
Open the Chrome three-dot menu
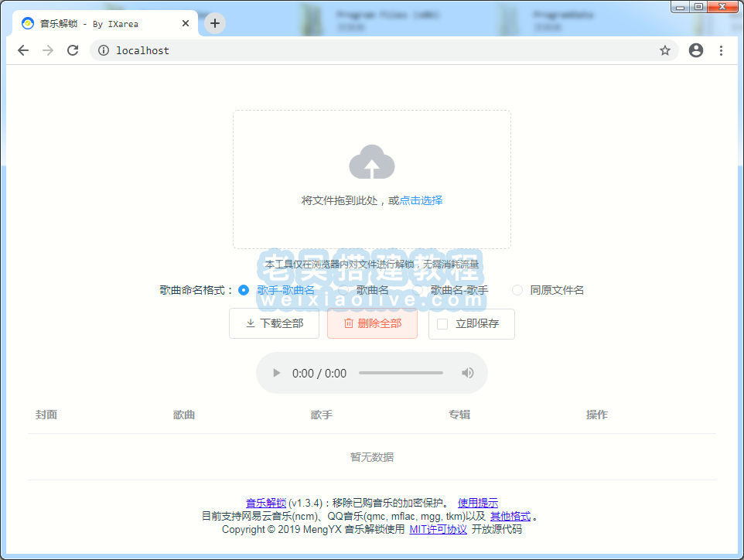pyautogui.click(x=721, y=50)
